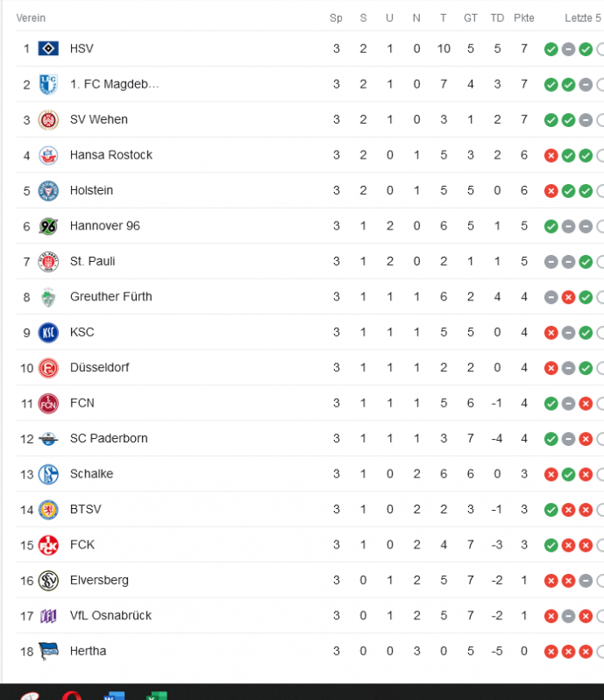Select the SC Paderborn team name
This screenshot has height=700, width=604.
(x=109, y=438)
